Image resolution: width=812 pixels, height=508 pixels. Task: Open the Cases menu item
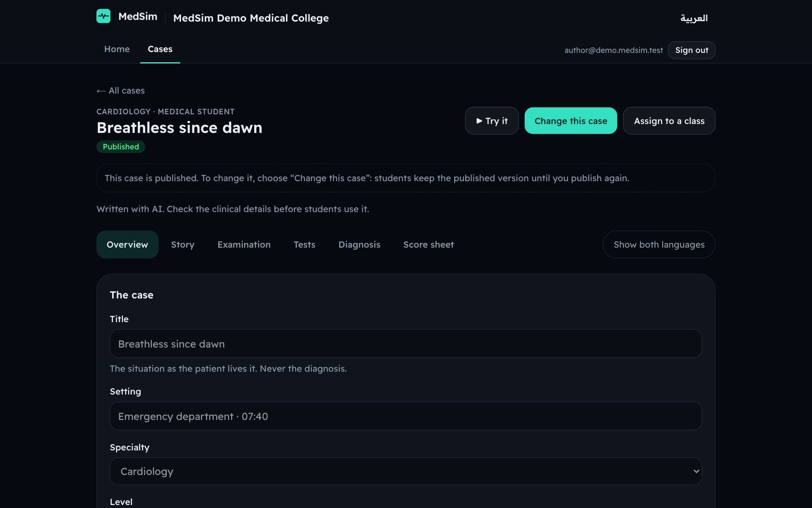pyautogui.click(x=160, y=49)
